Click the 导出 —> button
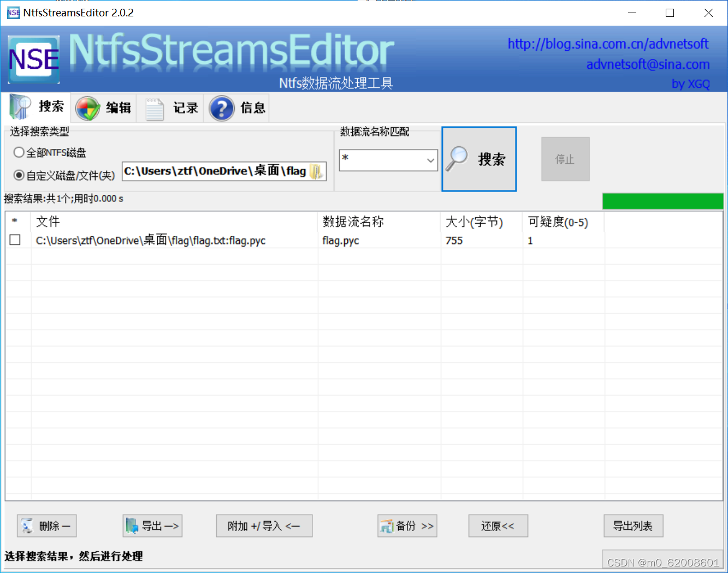This screenshot has width=728, height=573. (x=152, y=526)
